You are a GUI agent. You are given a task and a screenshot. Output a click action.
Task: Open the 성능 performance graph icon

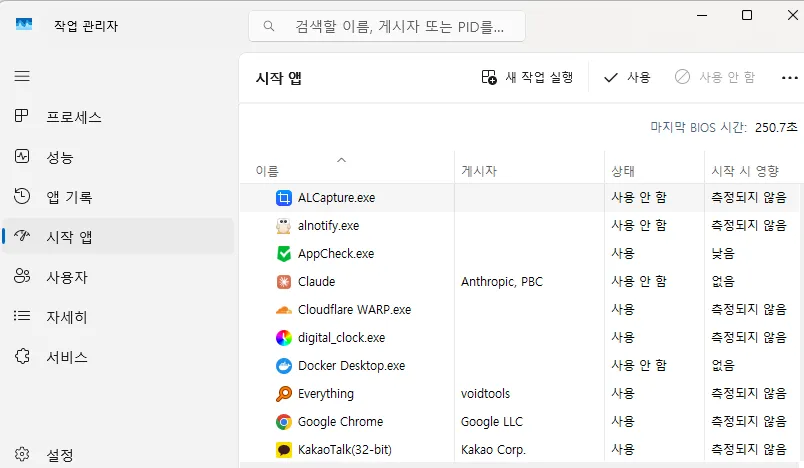click(22, 156)
